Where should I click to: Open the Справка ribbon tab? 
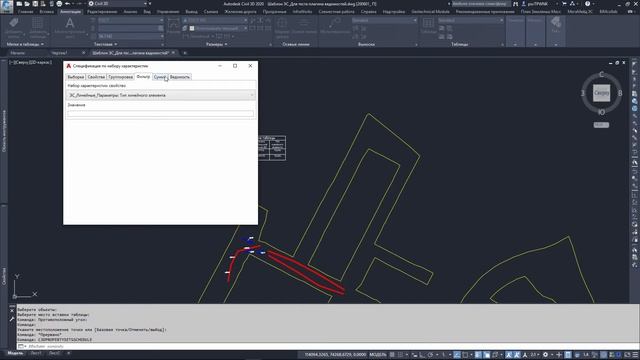click(369, 12)
